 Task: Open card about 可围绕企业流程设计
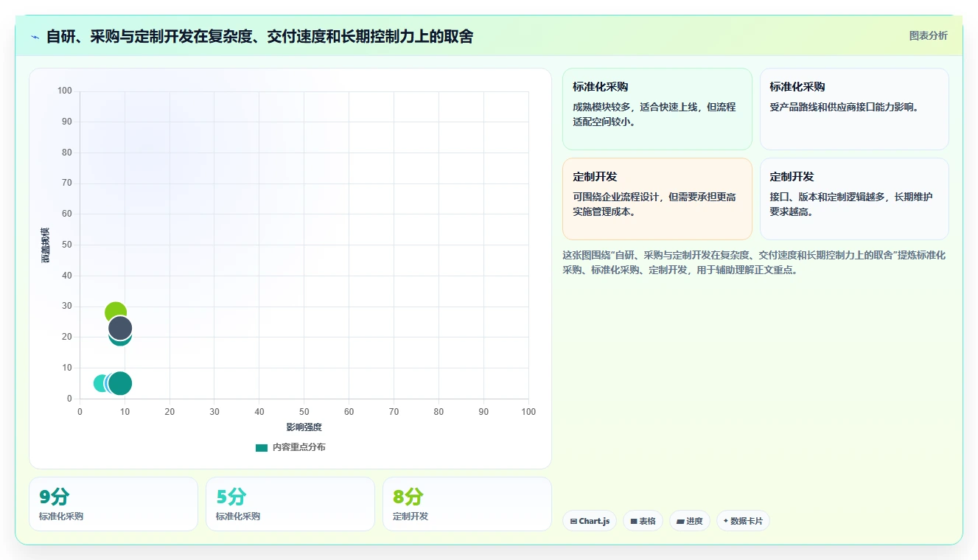tap(657, 199)
